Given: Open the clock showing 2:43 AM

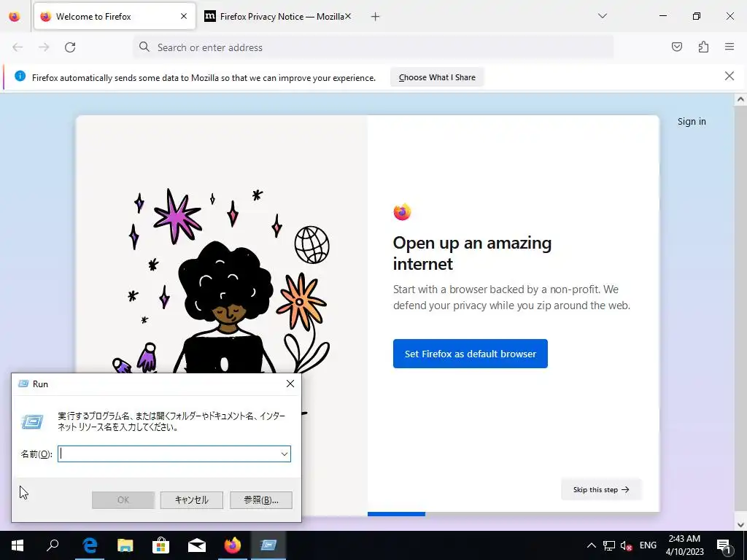Looking at the screenshot, I should (x=684, y=545).
